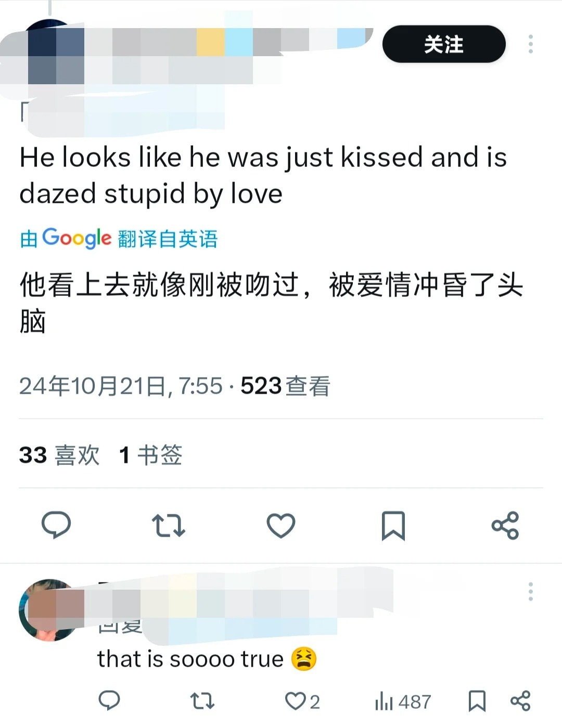View the list of 33 喜欢 likes
The height and width of the screenshot is (728, 562).
59,455
